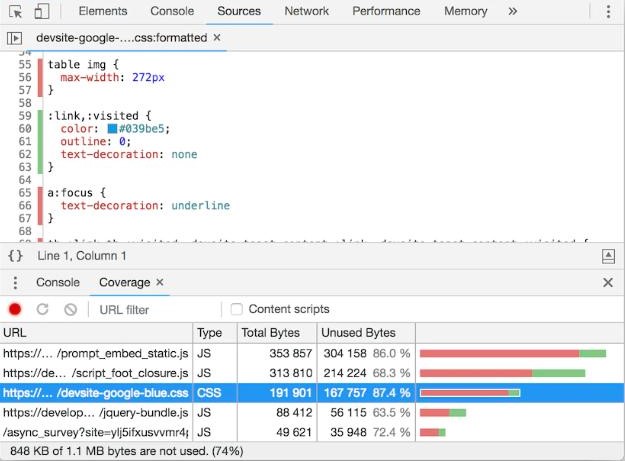Click the reload coverage icon
Screen dimensions: 625x461
pos(42,309)
